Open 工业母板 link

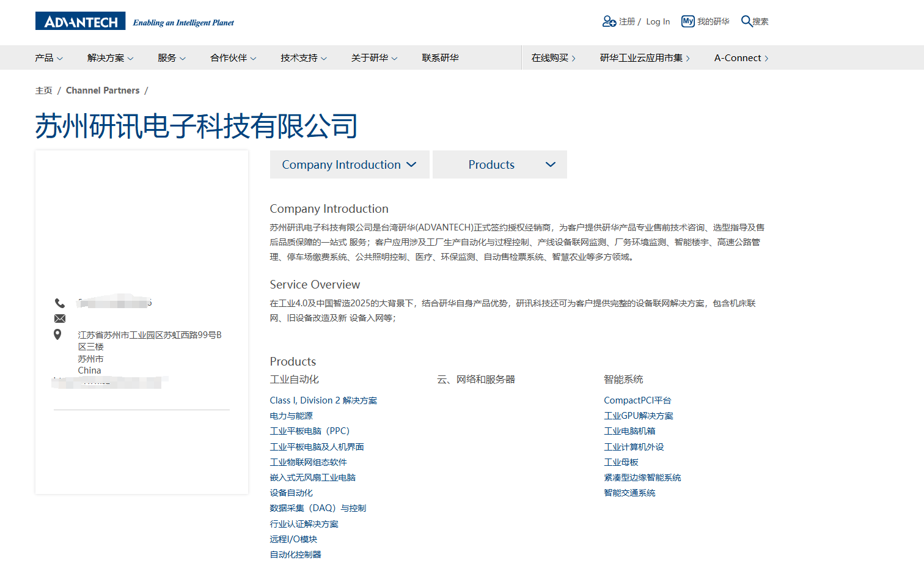point(621,462)
